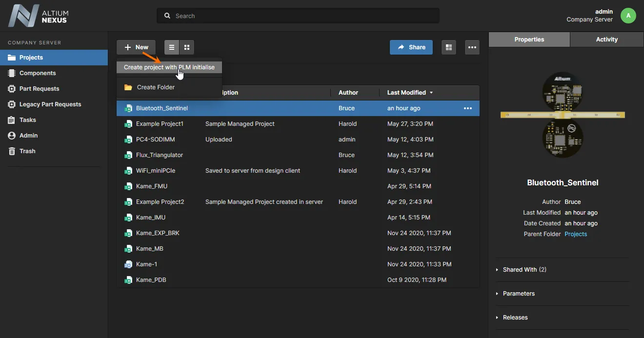Choose Create project with PLM initialise
The width and height of the screenshot is (644, 338).
(x=169, y=67)
